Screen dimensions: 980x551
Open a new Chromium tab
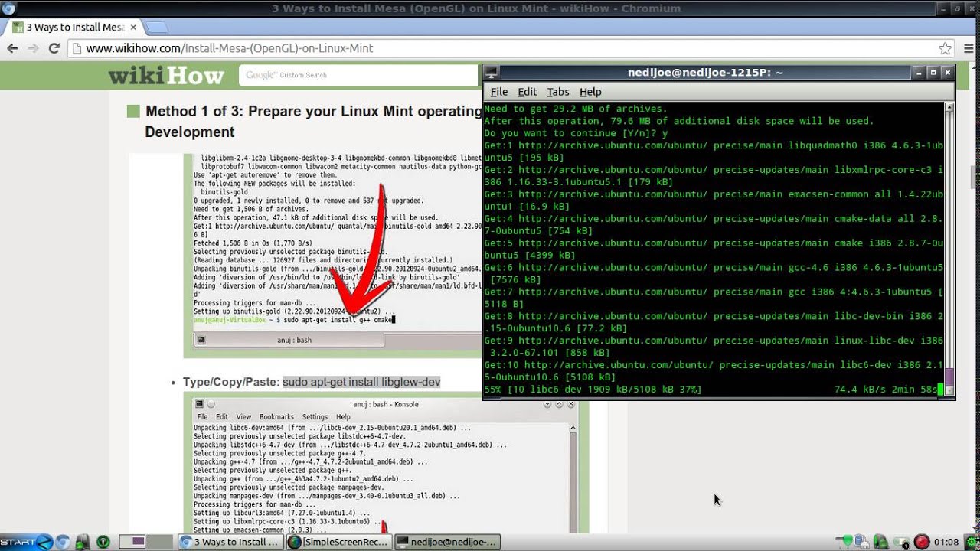pos(156,27)
